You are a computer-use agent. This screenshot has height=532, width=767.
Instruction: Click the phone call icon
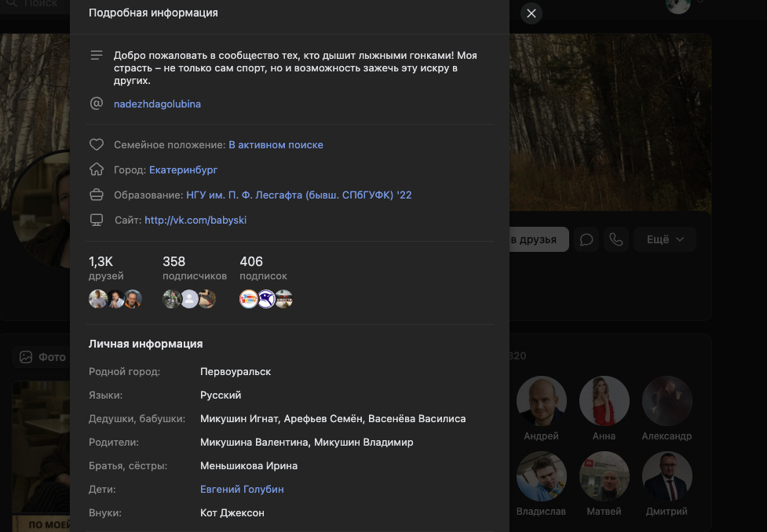tap(616, 240)
